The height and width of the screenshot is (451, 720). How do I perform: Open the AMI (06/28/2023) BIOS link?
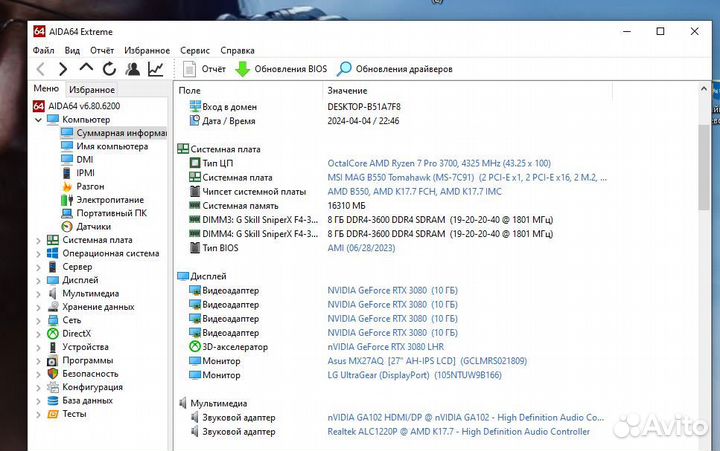[x=361, y=248]
